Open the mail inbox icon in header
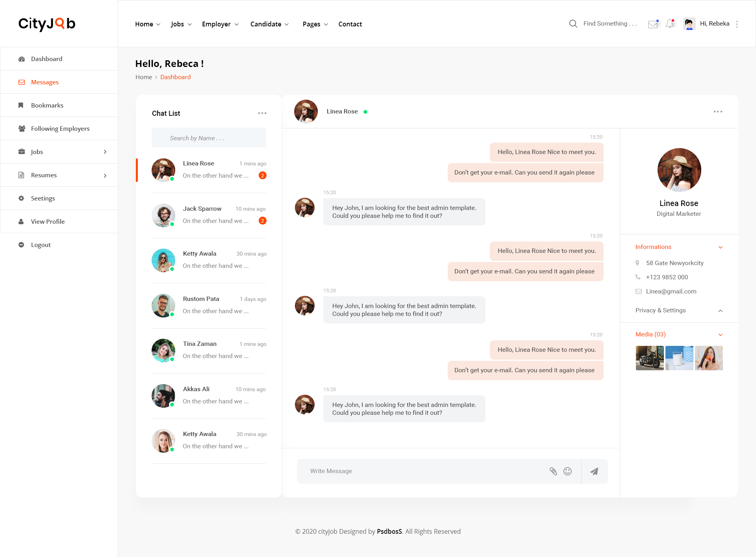756x557 pixels. point(653,24)
